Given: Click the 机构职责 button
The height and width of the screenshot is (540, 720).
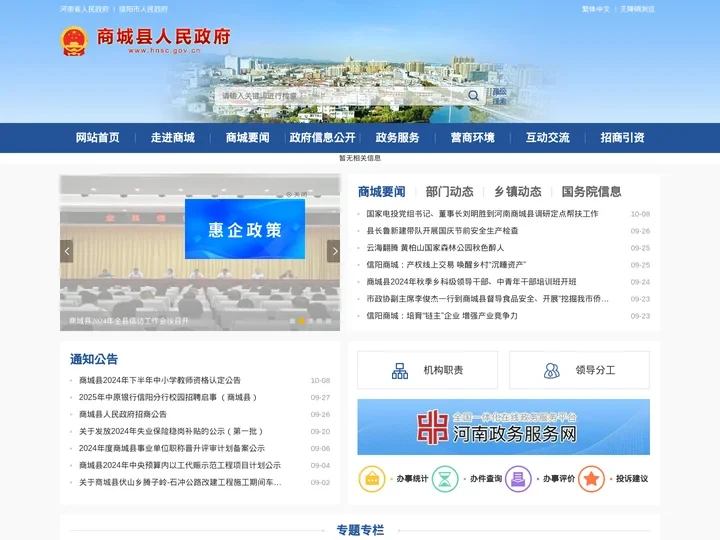Looking at the screenshot, I should pos(428,370).
